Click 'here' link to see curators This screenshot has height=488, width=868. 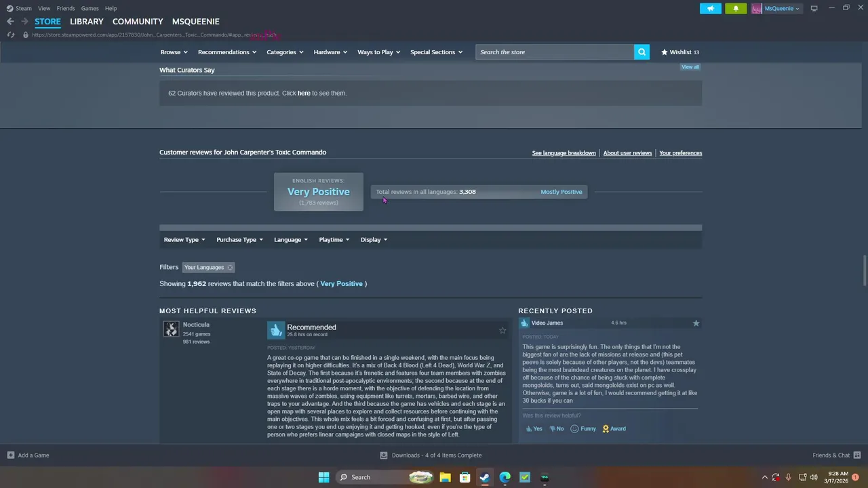[304, 94]
